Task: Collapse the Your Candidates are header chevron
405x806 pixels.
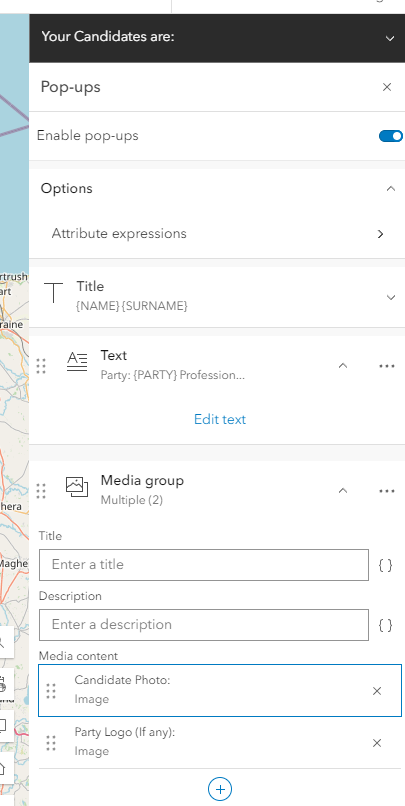Action: click(390, 39)
